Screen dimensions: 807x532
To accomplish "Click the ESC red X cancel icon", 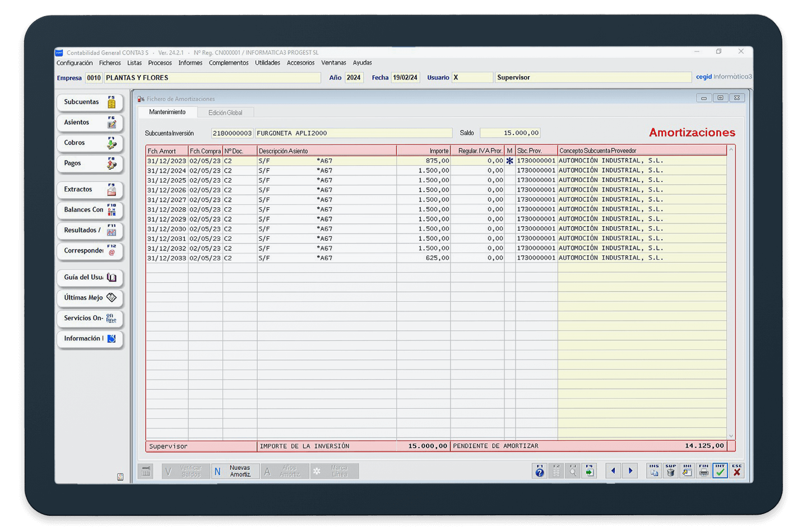I will click(737, 471).
